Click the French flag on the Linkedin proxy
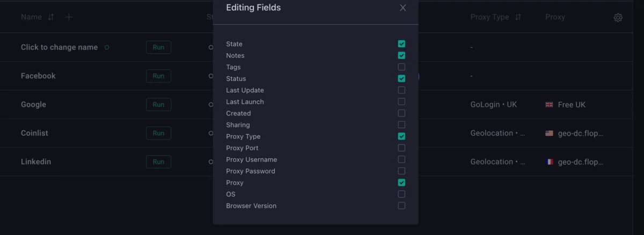The width and height of the screenshot is (644, 235). point(549,161)
